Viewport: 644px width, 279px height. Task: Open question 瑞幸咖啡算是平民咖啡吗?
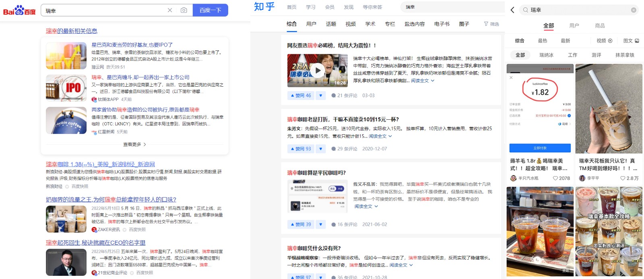316,173
